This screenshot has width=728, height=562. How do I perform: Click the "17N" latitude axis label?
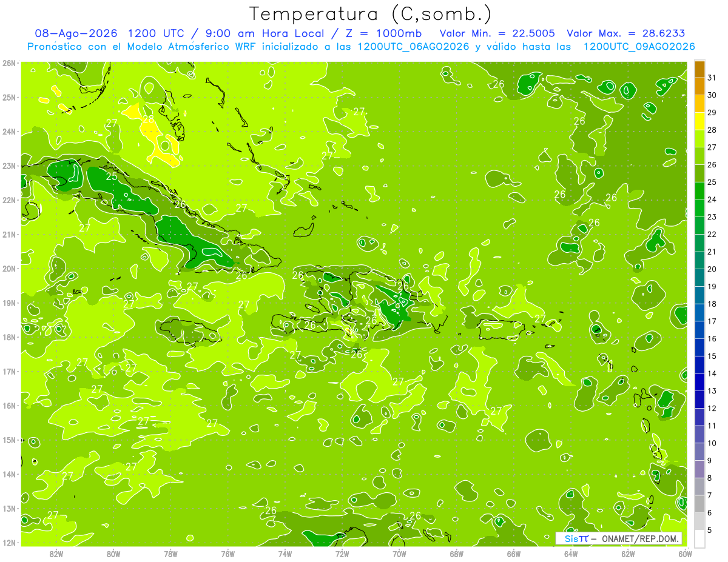click(x=8, y=371)
